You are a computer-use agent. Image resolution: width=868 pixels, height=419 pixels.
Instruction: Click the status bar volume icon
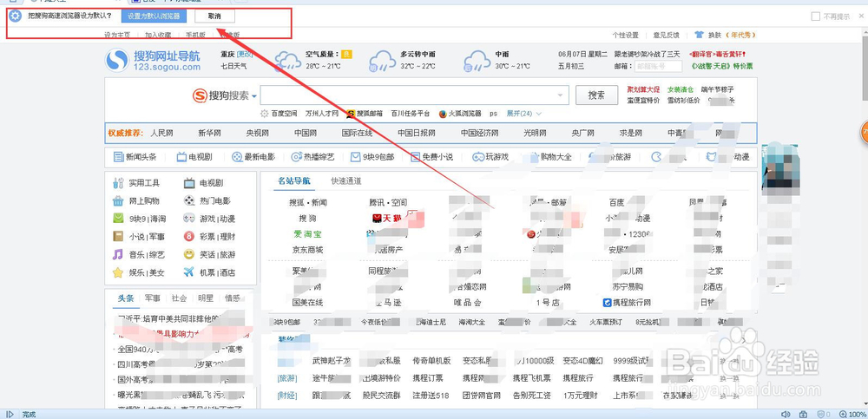click(786, 414)
